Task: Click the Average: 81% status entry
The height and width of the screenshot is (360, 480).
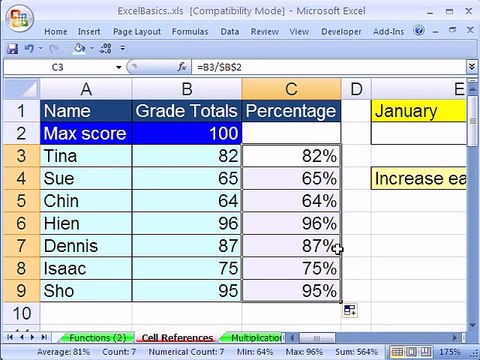Action: [63, 352]
